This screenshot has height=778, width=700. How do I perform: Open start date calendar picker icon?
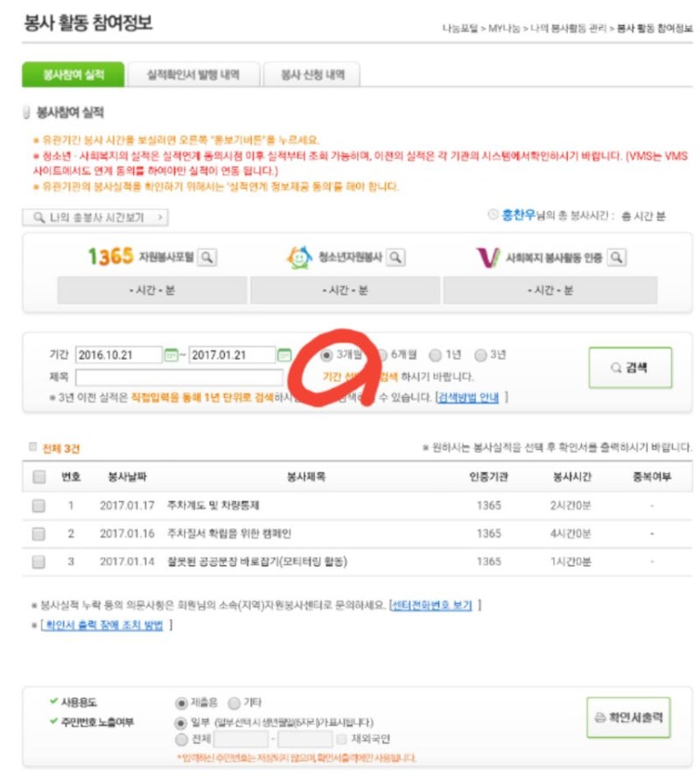[171, 355]
